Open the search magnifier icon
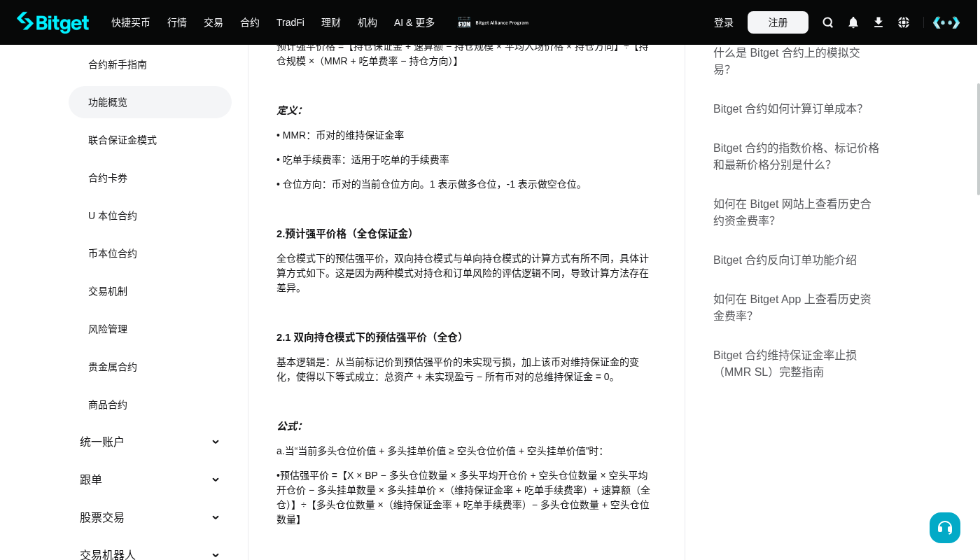The height and width of the screenshot is (560, 980). [x=828, y=22]
